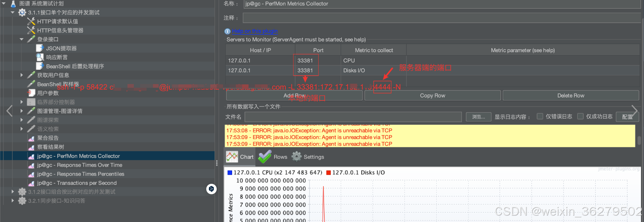The height and width of the screenshot is (222, 644).
Task: Click the 配置 configure button
Action: coord(627,117)
